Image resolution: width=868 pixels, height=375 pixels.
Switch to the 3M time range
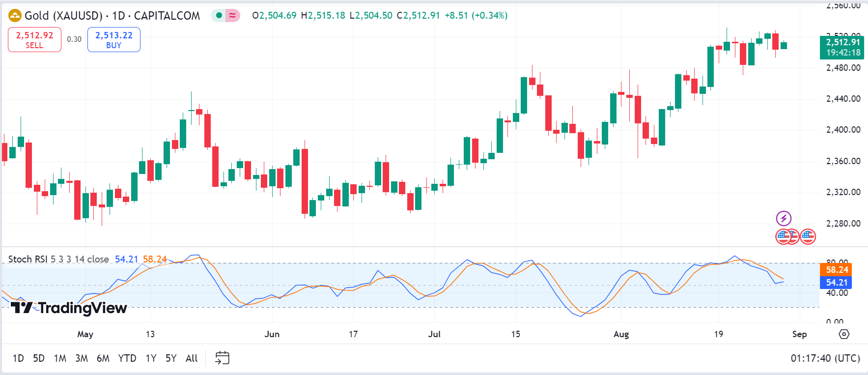pyautogui.click(x=82, y=358)
